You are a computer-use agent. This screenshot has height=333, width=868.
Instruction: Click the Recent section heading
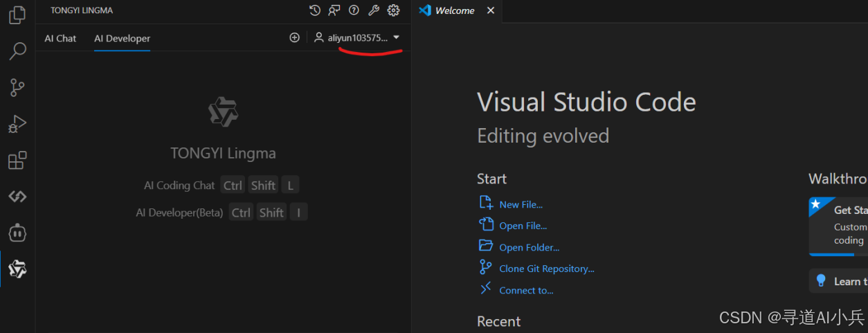click(x=498, y=321)
